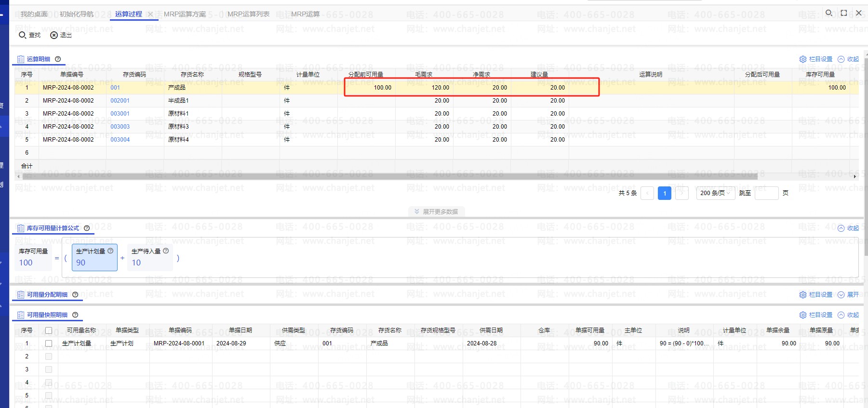Click the help icon next to 运算明细
868x408 pixels.
[58, 59]
